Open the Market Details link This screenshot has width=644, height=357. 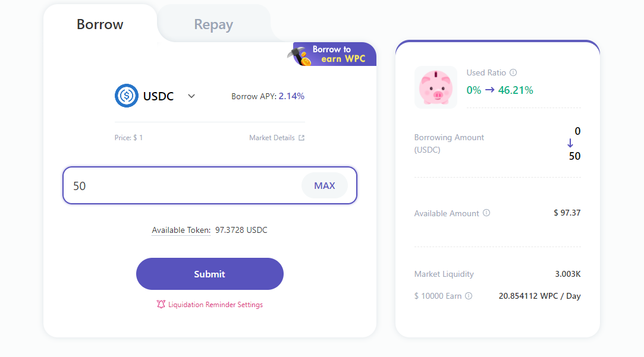pos(272,138)
